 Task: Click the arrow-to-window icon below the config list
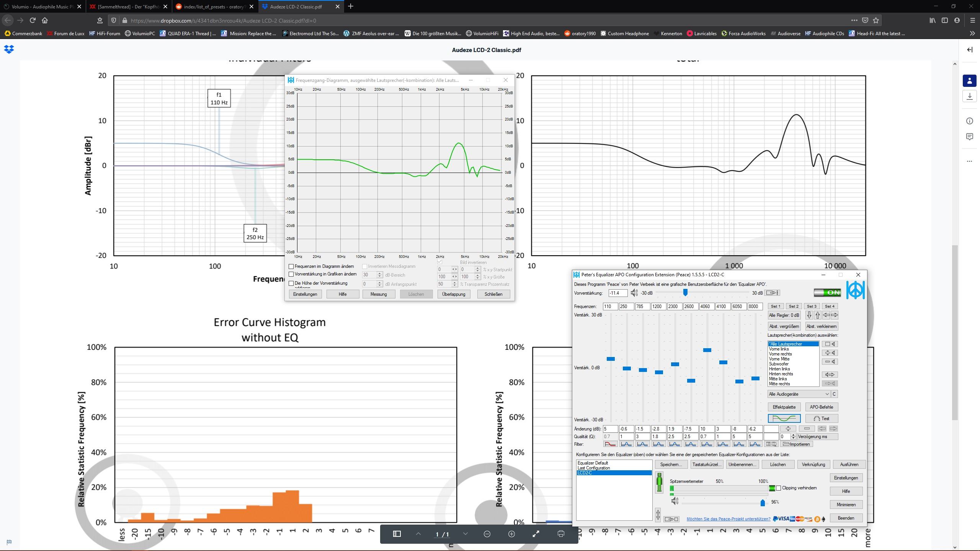pyautogui.click(x=671, y=519)
